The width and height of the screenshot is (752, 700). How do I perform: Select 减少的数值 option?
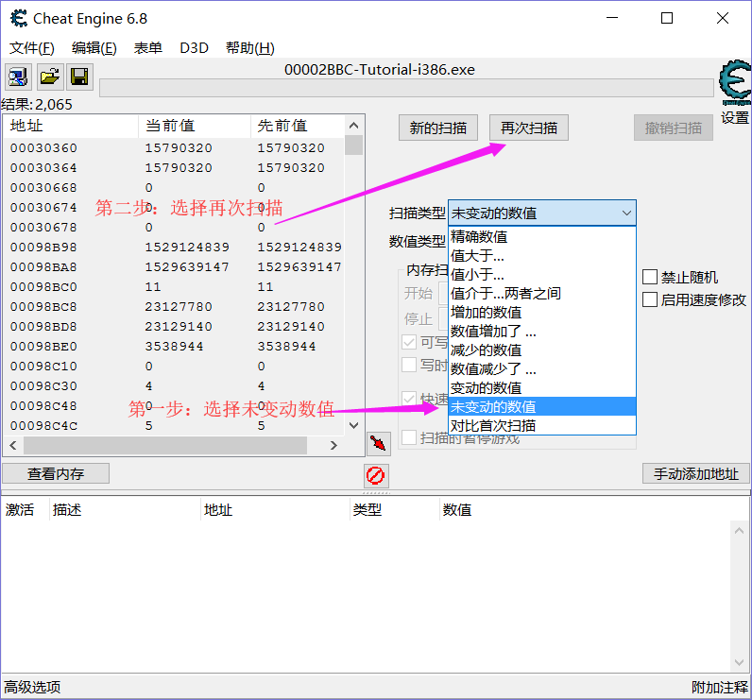[542, 350]
